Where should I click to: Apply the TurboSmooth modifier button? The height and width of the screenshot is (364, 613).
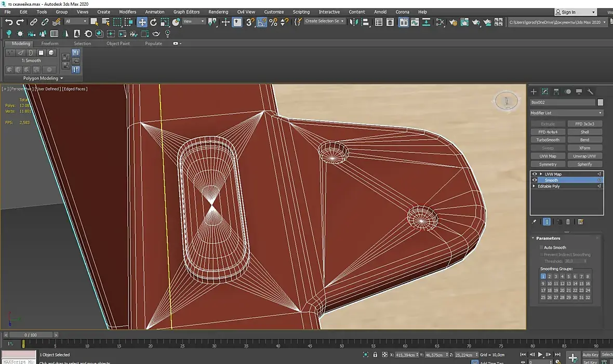coord(548,140)
